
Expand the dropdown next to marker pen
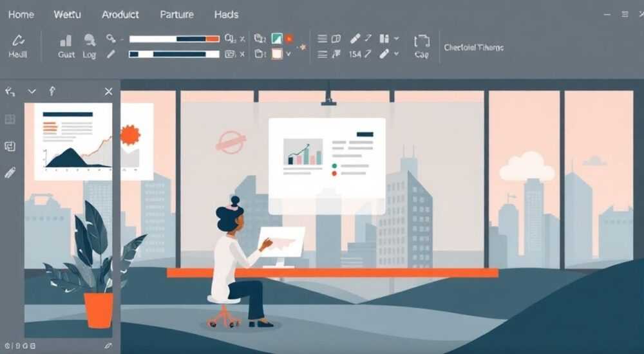[x=396, y=54]
